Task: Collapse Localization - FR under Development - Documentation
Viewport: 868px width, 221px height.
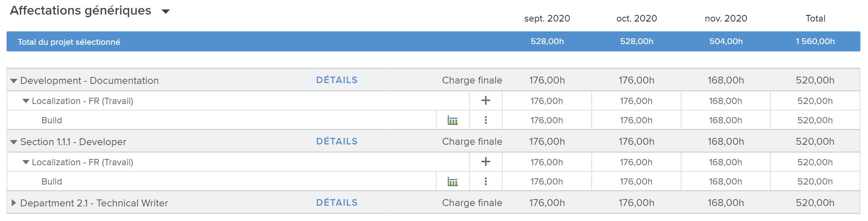Action: tap(26, 101)
